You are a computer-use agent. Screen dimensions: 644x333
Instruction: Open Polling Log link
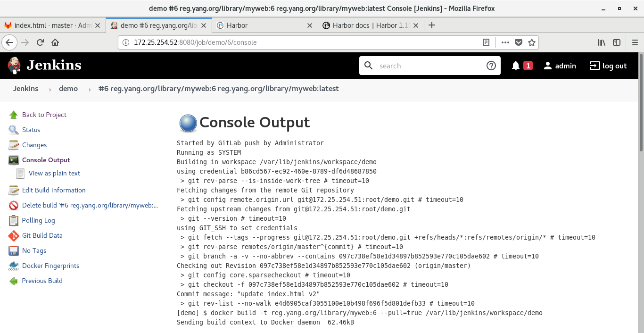coord(38,220)
